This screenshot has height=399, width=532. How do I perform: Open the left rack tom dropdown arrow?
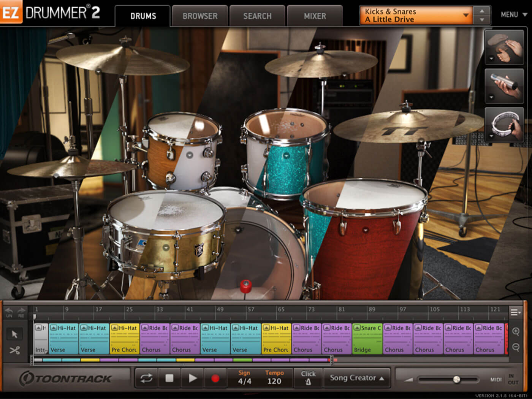tap(189, 155)
